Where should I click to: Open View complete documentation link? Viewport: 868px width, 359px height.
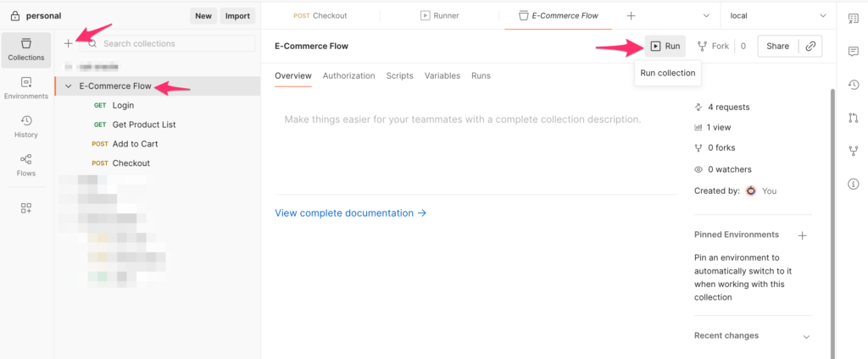pos(350,213)
